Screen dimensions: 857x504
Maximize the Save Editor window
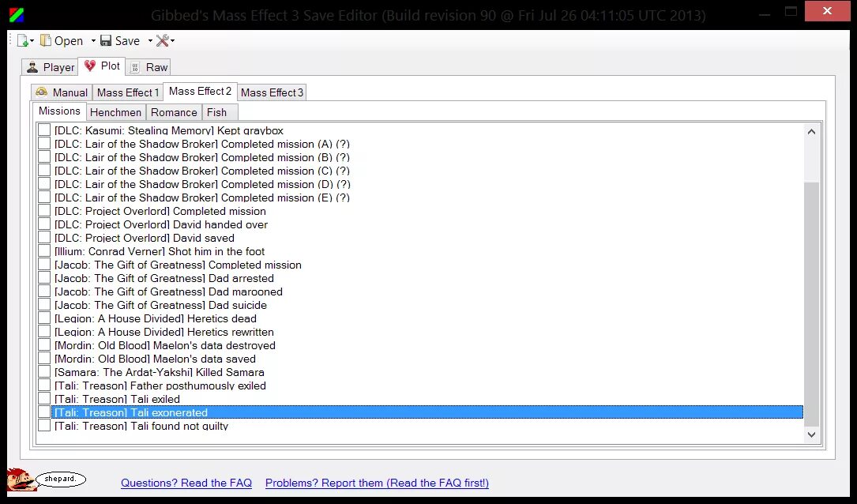click(x=791, y=11)
